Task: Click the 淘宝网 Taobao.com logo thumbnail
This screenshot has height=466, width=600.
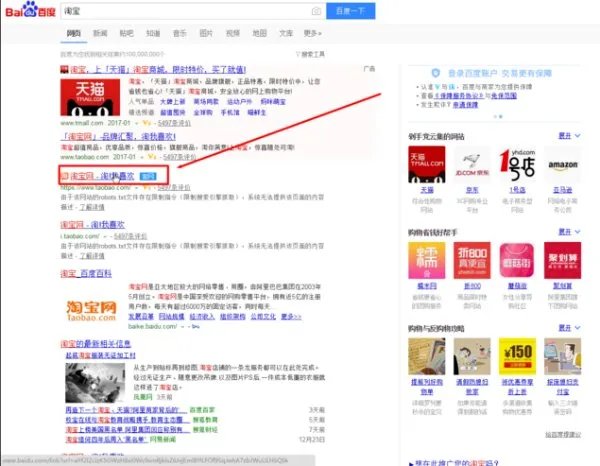Action: point(91,310)
